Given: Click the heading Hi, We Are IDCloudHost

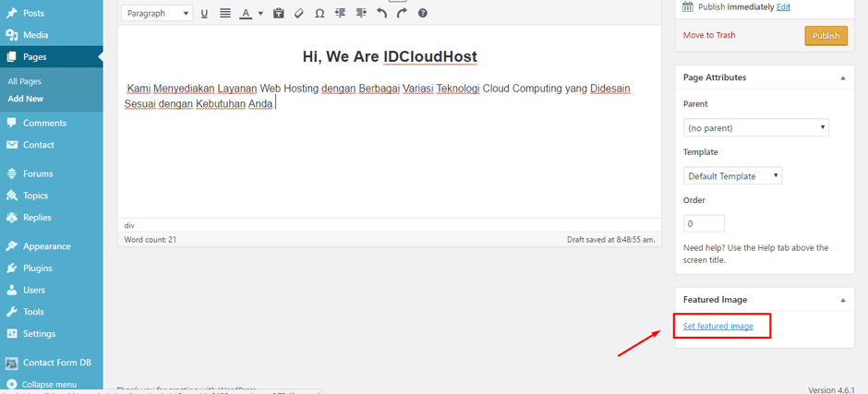Looking at the screenshot, I should pyautogui.click(x=390, y=56).
